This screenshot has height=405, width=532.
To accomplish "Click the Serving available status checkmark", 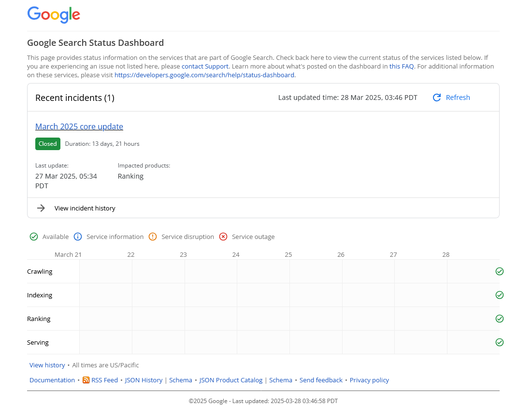I will click(500, 342).
